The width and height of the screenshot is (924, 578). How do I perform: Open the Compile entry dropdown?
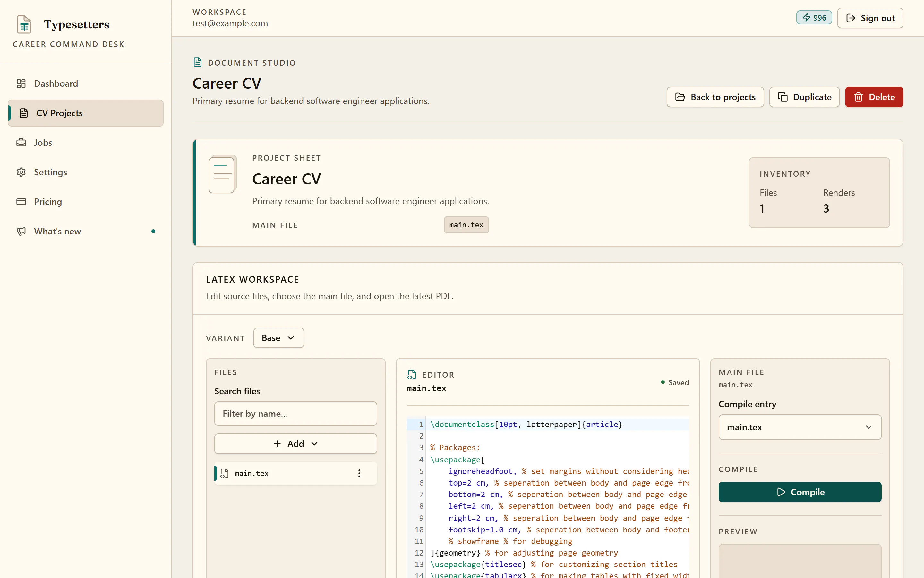(800, 427)
